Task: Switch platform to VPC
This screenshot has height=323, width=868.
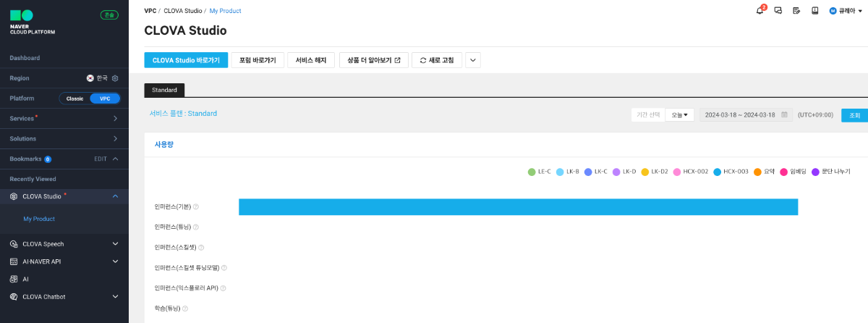Action: tap(105, 98)
